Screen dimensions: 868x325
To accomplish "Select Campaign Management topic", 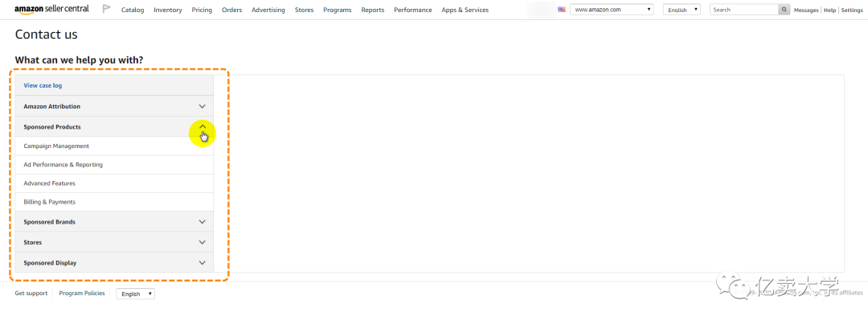I will pyautogui.click(x=114, y=146).
